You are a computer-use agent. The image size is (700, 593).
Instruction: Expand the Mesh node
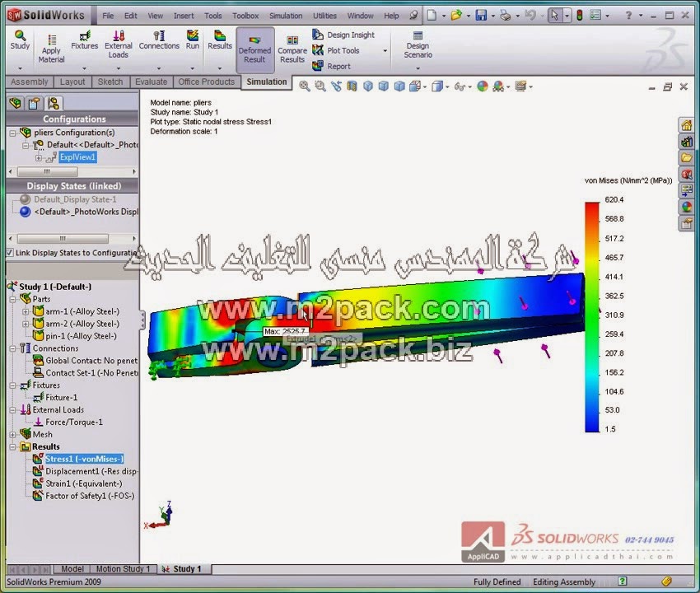click(x=12, y=435)
